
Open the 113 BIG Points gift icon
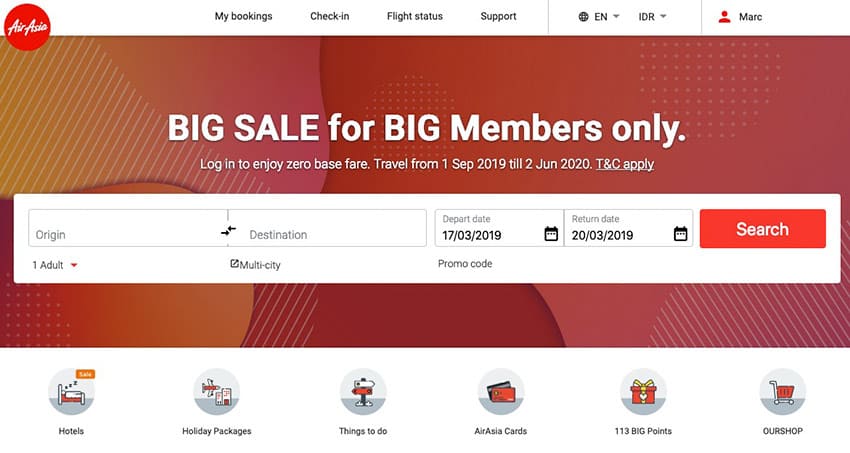coord(643,392)
